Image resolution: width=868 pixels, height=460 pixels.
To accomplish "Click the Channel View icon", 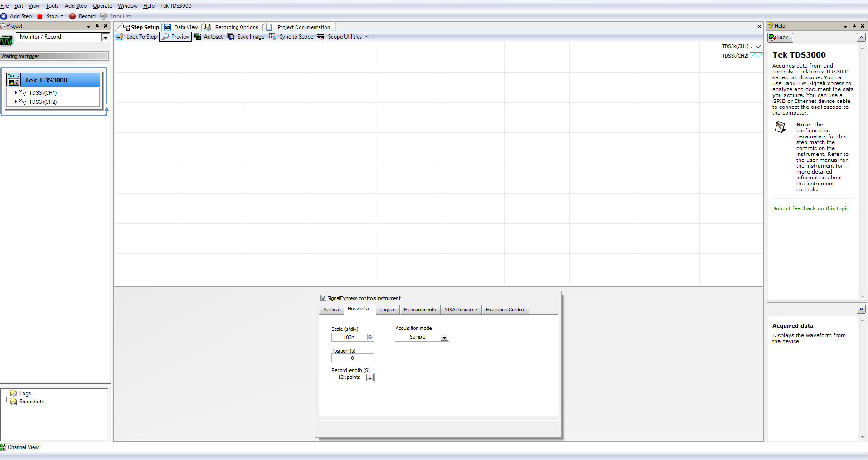I will tap(3, 447).
